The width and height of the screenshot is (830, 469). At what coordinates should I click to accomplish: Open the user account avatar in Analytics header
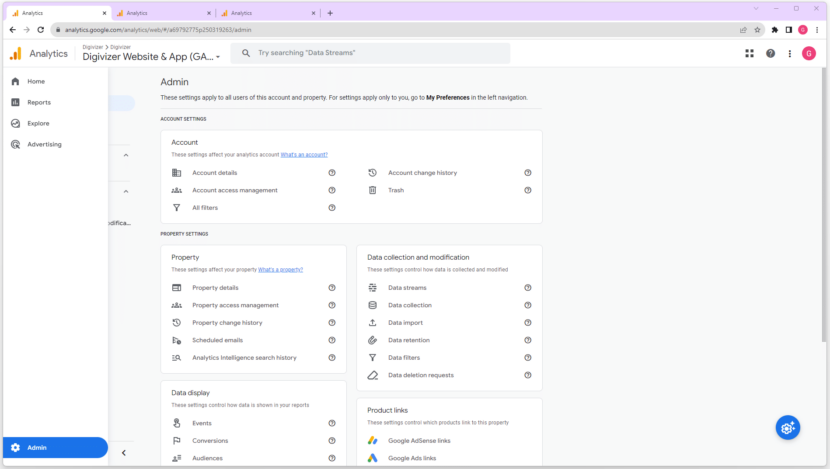coord(809,53)
